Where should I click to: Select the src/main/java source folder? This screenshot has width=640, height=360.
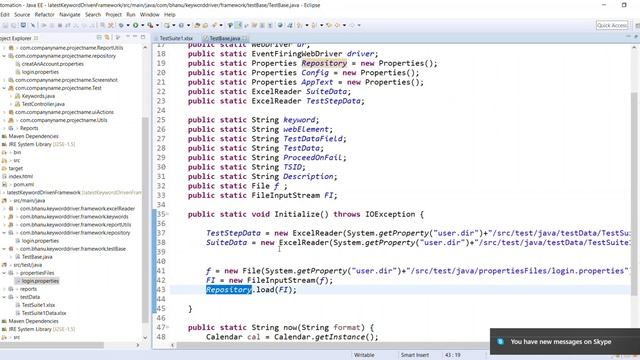coord(29,201)
